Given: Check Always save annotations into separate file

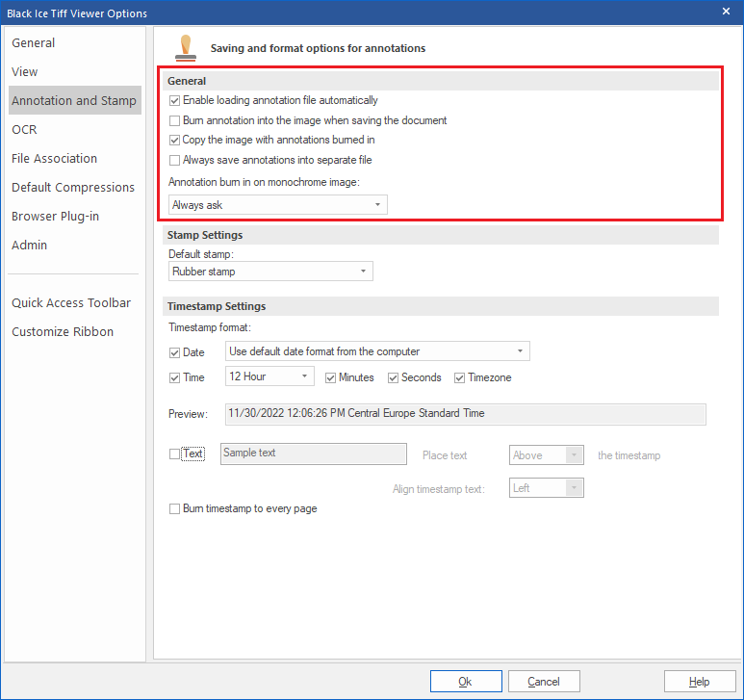Looking at the screenshot, I should (x=174, y=160).
